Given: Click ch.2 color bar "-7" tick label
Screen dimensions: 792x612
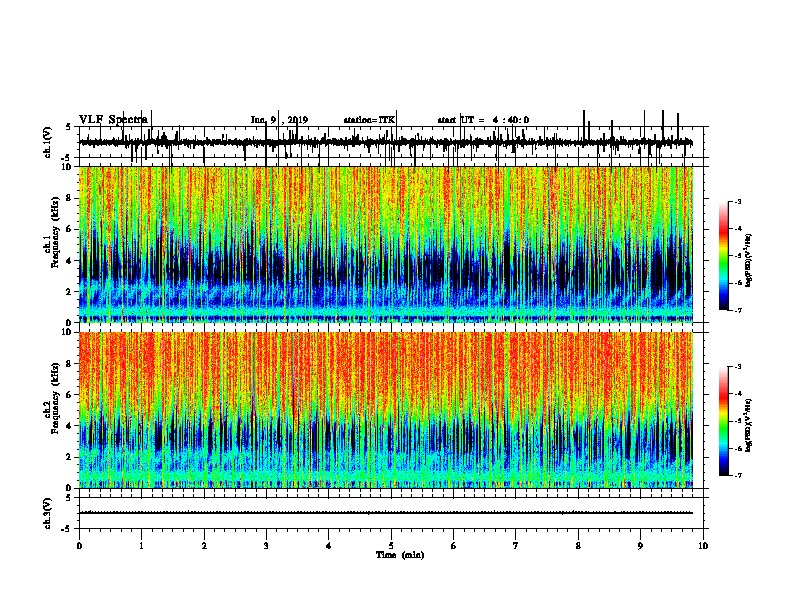Looking at the screenshot, I should click(738, 475).
